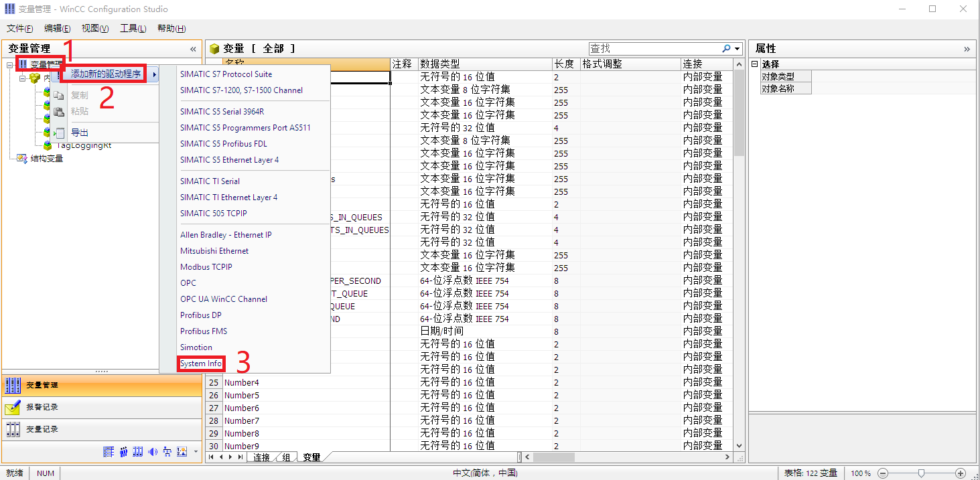Switch to the 连接 sheet tab
Image resolution: width=980 pixels, height=480 pixels.
[x=261, y=457]
